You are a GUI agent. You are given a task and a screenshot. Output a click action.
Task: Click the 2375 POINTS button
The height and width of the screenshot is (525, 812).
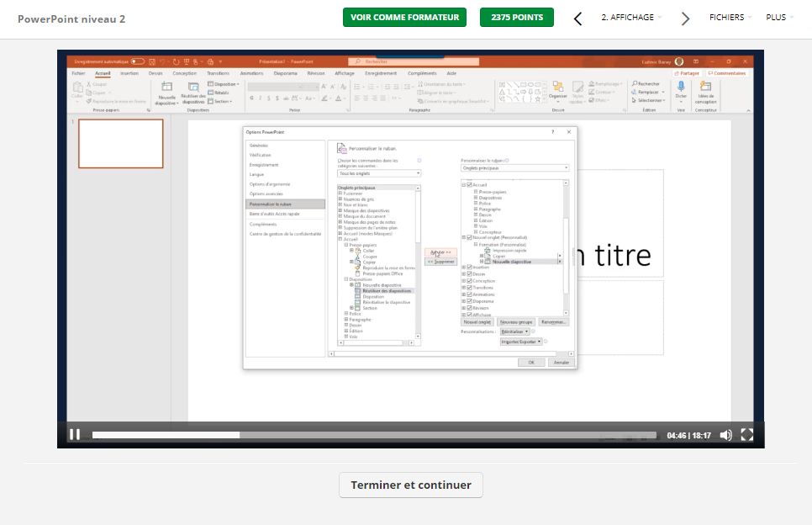click(517, 17)
